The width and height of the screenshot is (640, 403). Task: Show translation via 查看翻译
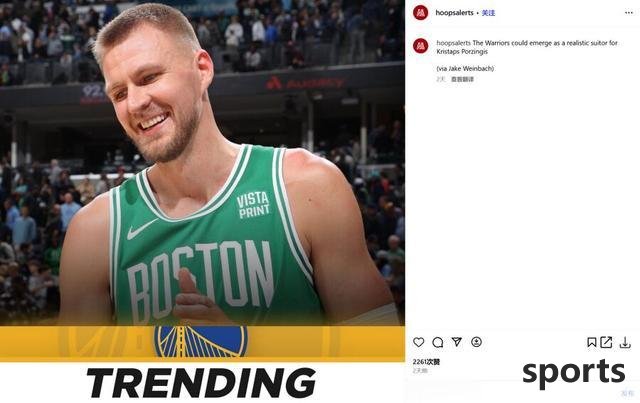pyautogui.click(x=462, y=79)
